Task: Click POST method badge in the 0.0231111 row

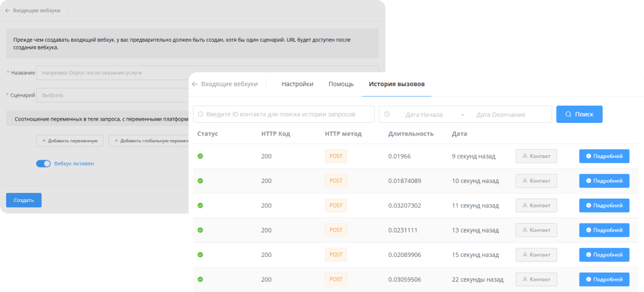Action: pos(336,230)
